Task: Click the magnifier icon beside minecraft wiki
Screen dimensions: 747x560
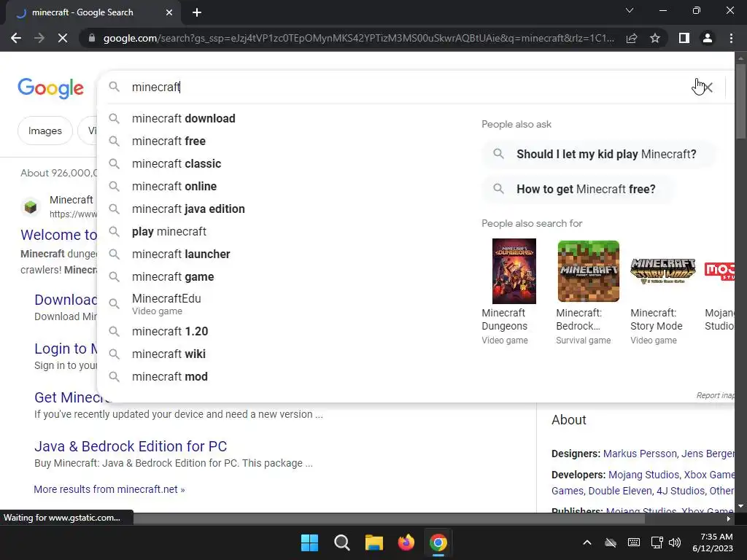Action: pos(114,354)
